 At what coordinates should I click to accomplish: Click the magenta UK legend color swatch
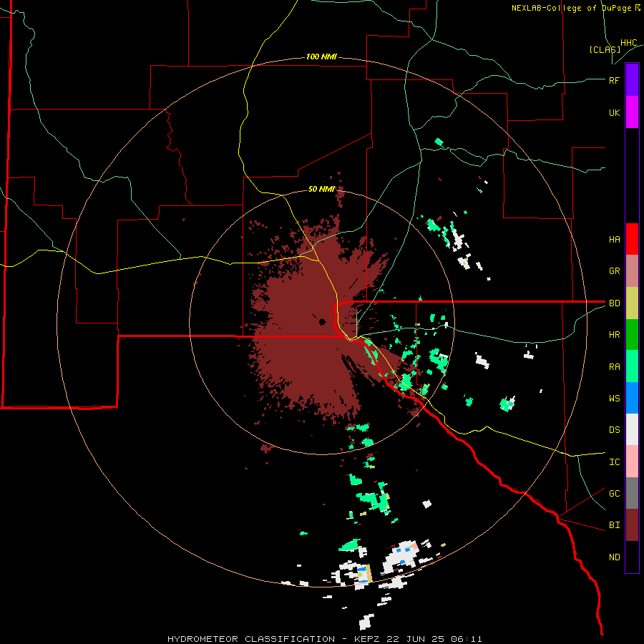coord(632,112)
